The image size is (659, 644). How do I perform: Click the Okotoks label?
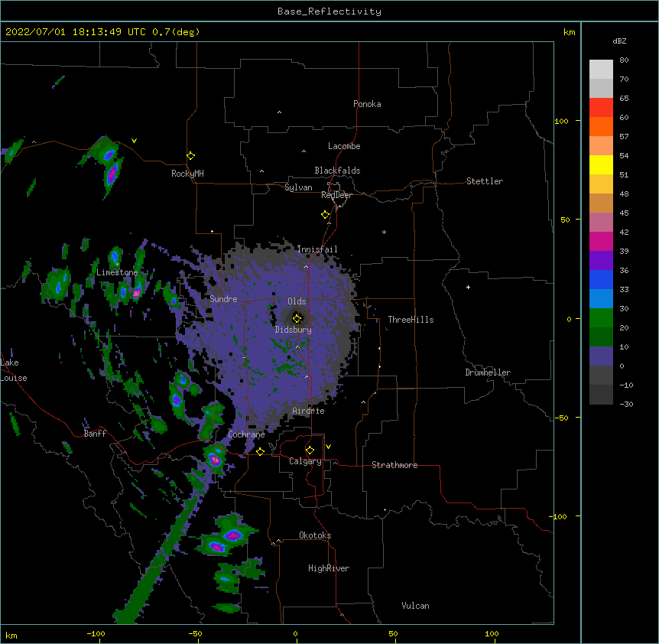pos(315,535)
